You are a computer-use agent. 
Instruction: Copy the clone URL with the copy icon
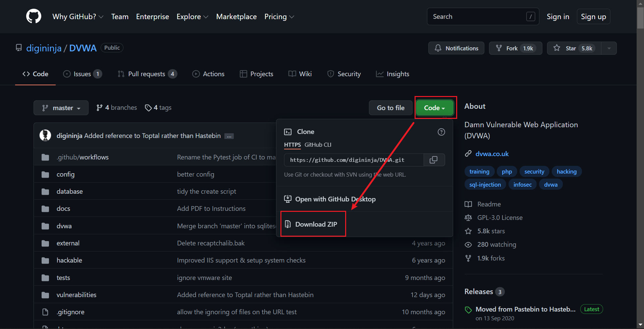coord(434,160)
